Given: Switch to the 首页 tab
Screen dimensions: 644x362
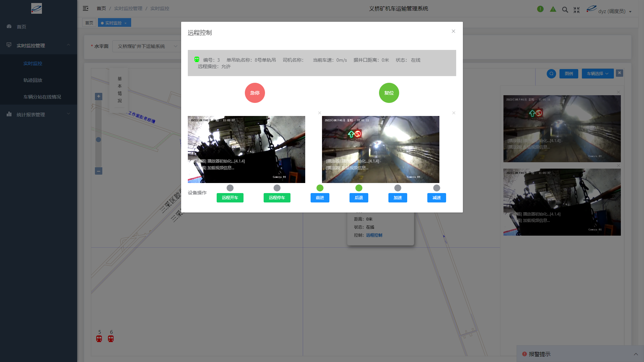Looking at the screenshot, I should tap(89, 23).
